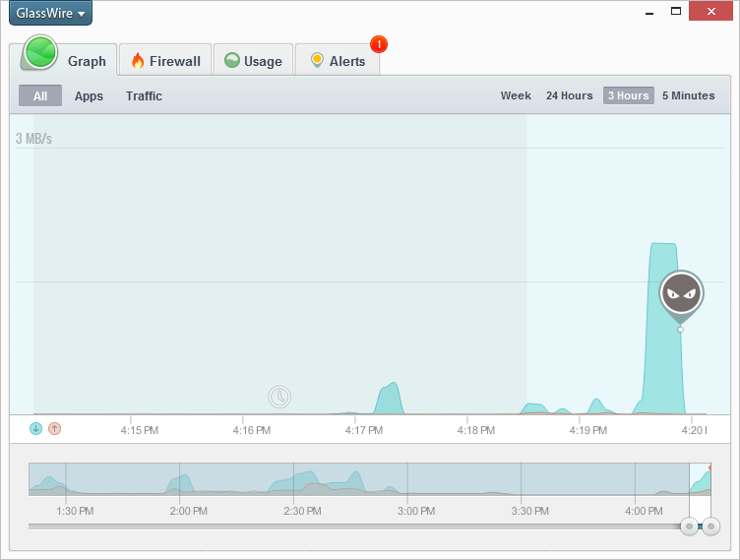Toggle upload traffic arrow icon
The image size is (740, 560).
click(x=55, y=429)
